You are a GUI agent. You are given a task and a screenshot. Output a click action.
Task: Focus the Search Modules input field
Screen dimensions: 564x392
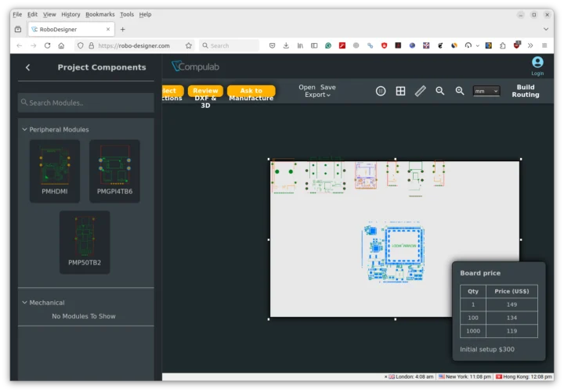(86, 102)
